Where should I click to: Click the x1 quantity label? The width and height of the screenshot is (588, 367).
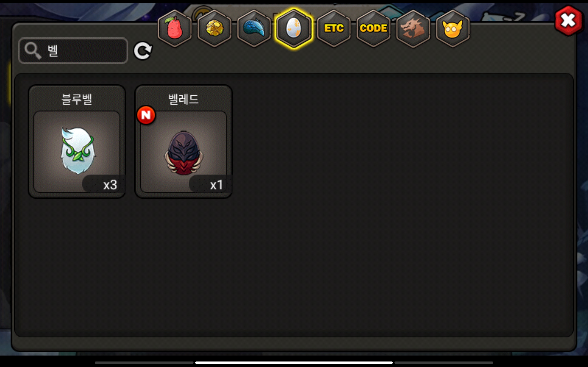click(216, 185)
